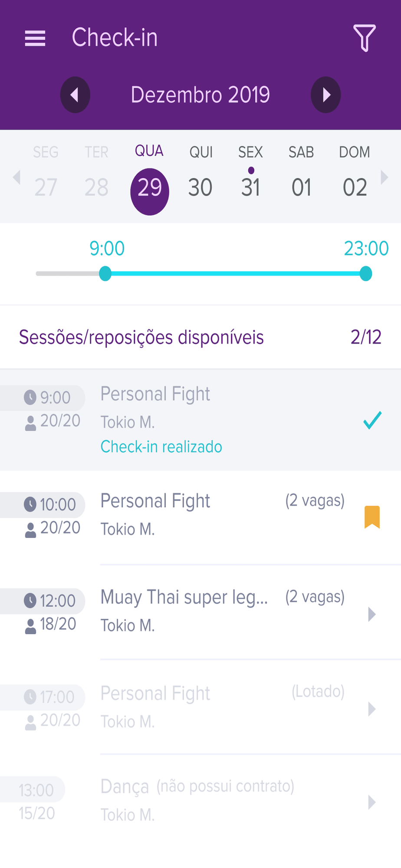Open the hamburger menu
This screenshot has height=868, width=401.
pos(35,38)
